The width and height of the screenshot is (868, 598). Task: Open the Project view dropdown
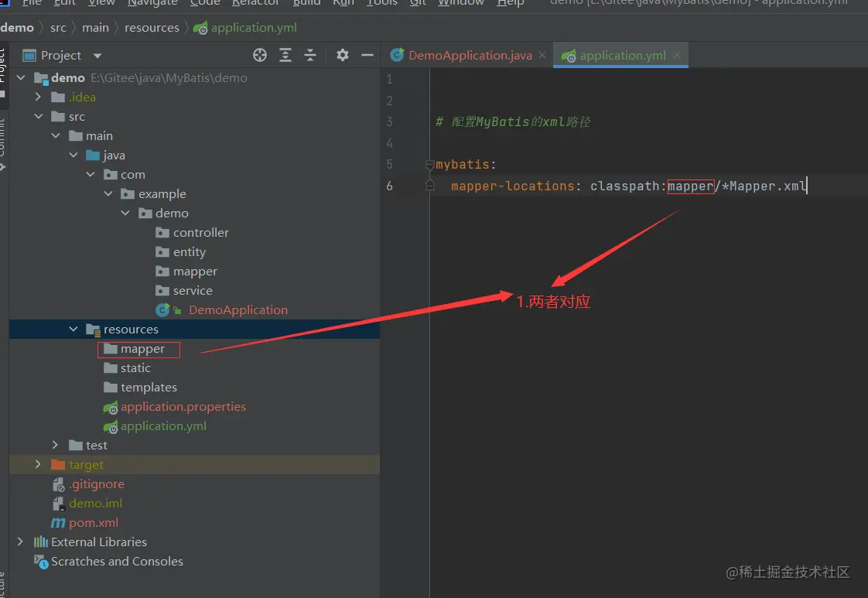tap(97, 56)
